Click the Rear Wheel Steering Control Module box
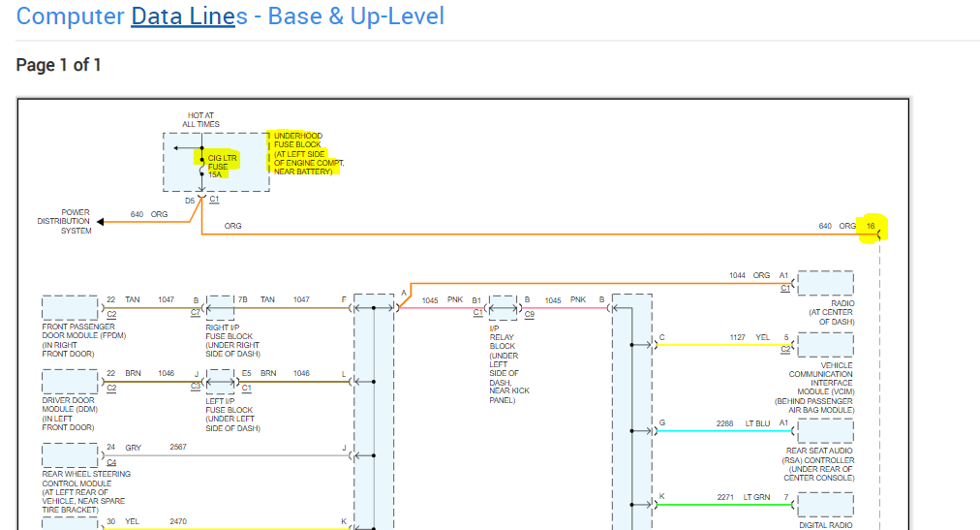This screenshot has height=530, width=980. (70, 454)
